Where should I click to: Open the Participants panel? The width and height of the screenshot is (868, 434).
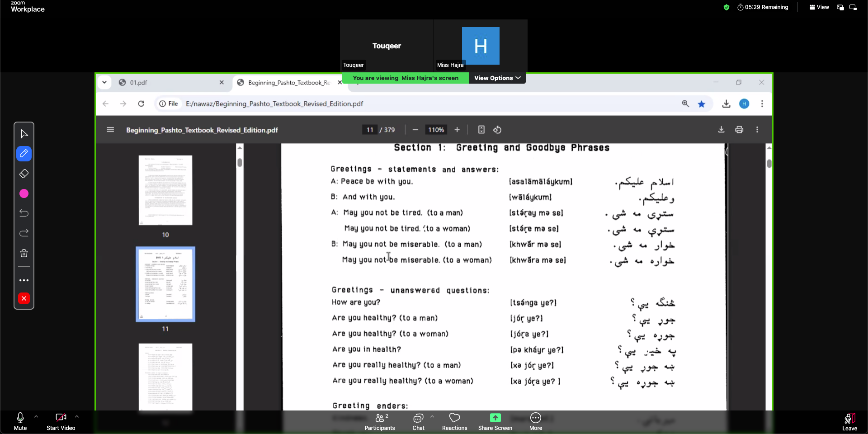380,421
